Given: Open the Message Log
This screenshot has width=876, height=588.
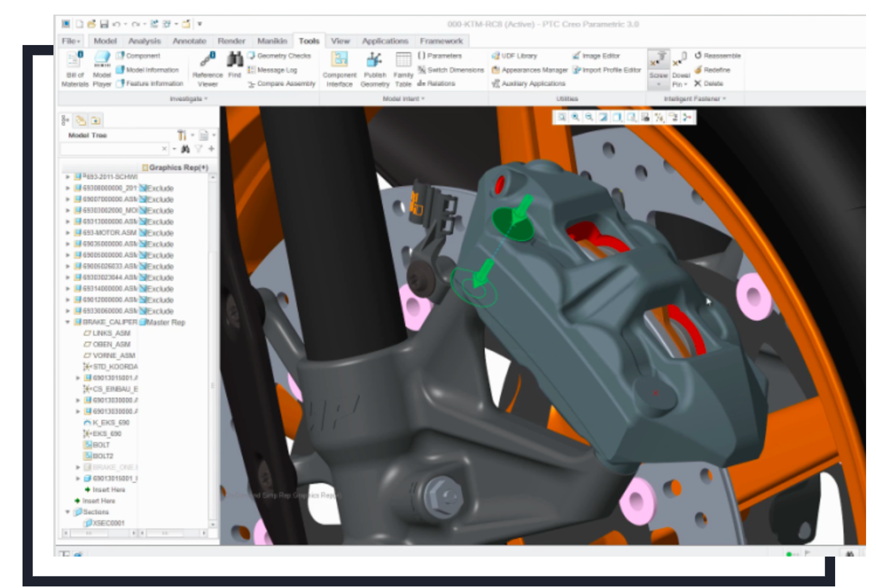Looking at the screenshot, I should pos(272,70).
